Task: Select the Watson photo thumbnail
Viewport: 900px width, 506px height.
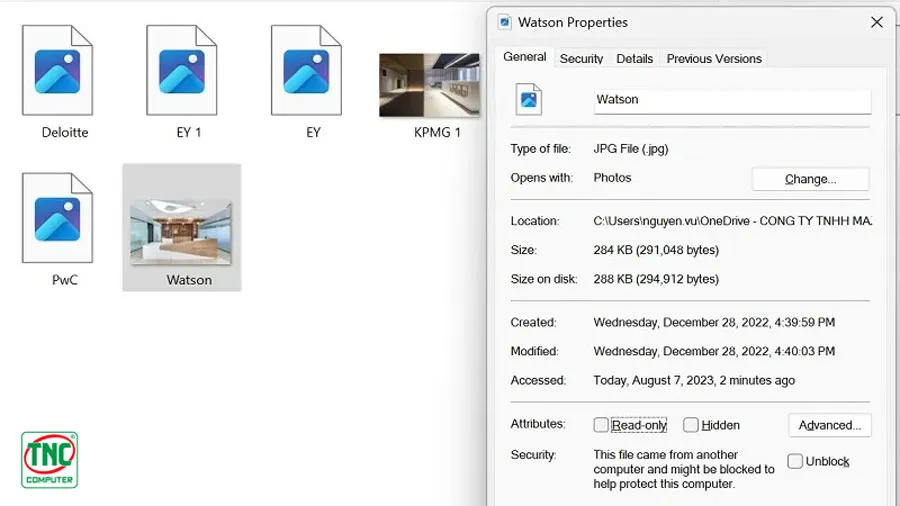Action: pos(181,232)
